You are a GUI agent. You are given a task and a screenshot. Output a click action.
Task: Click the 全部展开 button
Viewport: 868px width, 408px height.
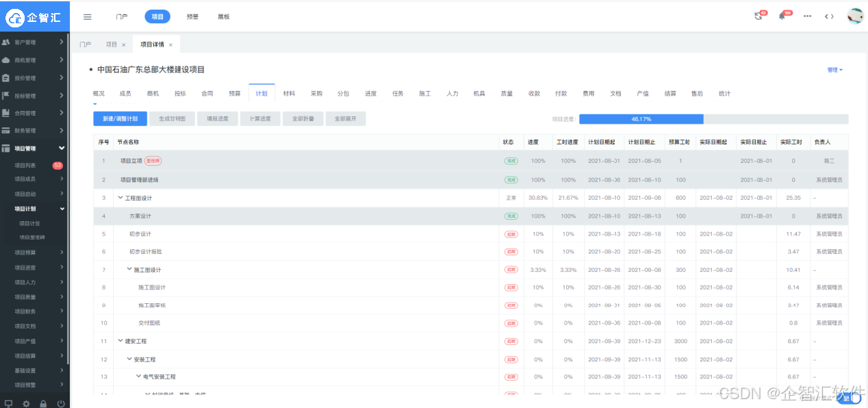[x=345, y=118]
